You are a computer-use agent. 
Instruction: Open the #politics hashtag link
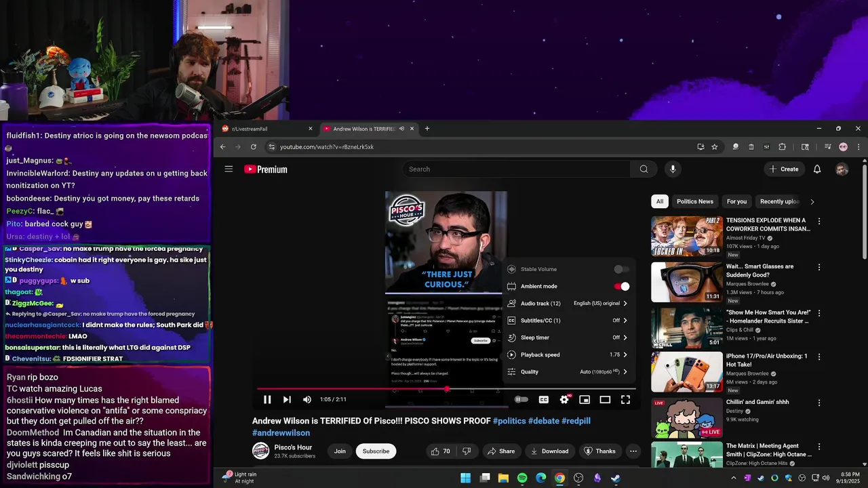tap(509, 421)
